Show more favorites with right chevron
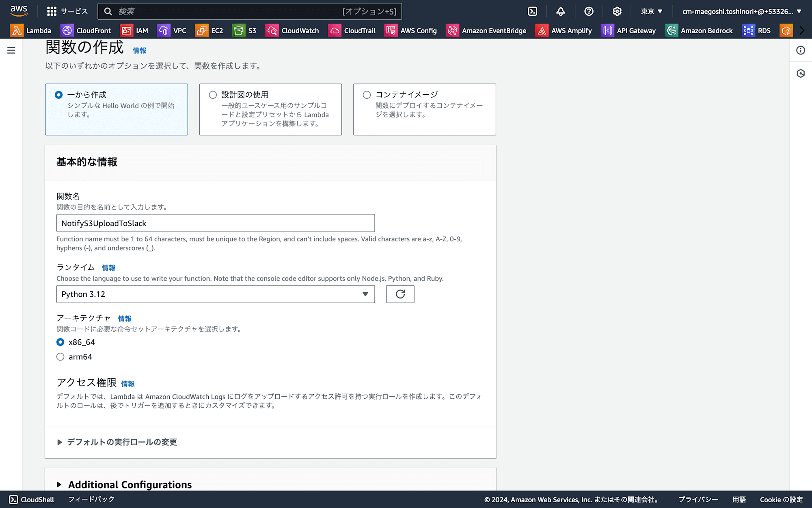 [802, 30]
